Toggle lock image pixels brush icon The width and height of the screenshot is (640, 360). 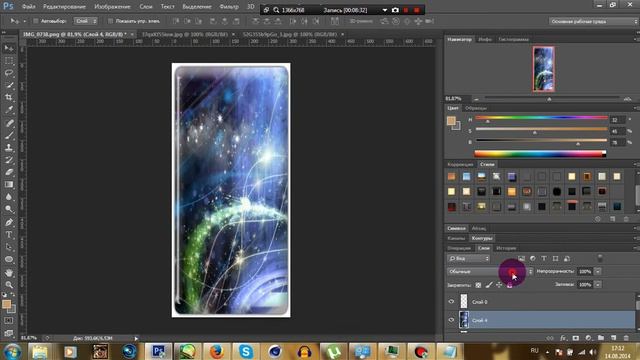pos(489,285)
